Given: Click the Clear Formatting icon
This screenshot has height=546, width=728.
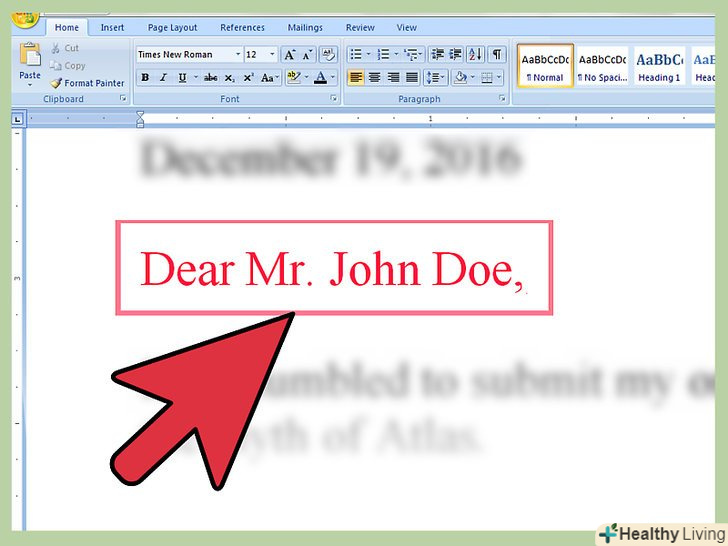Looking at the screenshot, I should tap(329, 55).
